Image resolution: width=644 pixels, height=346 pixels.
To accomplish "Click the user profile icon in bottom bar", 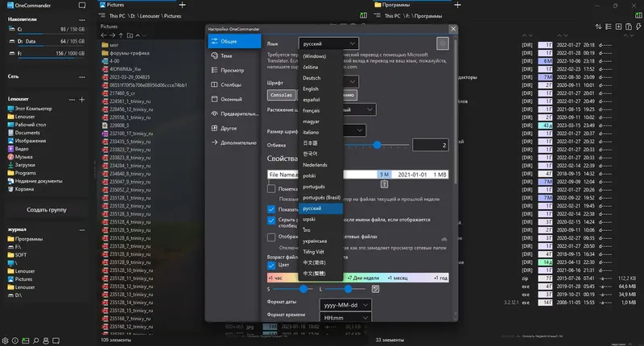I will pyautogui.click(x=46, y=340).
